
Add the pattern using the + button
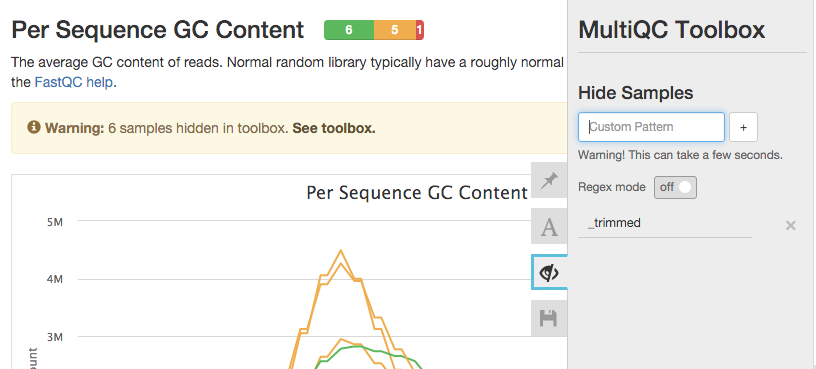point(743,128)
